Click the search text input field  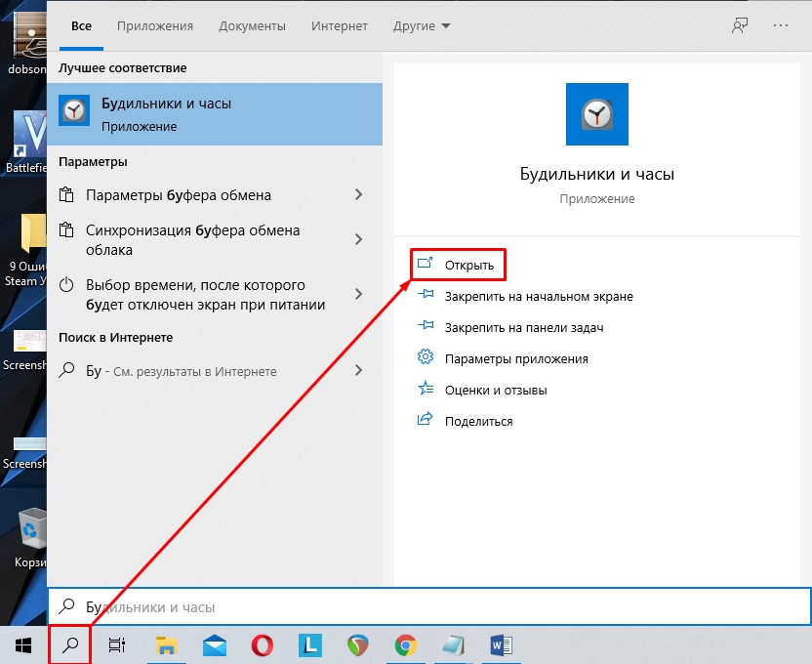pyautogui.click(x=429, y=607)
